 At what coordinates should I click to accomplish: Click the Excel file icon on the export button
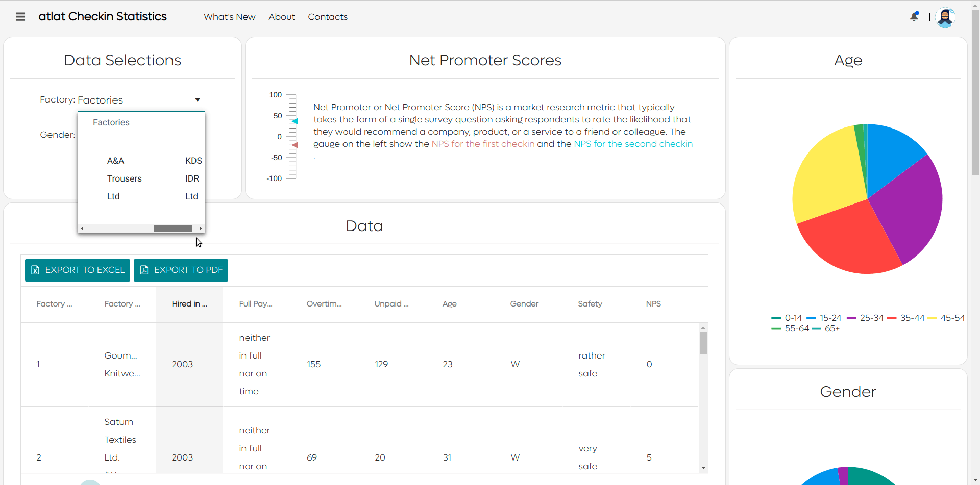35,270
